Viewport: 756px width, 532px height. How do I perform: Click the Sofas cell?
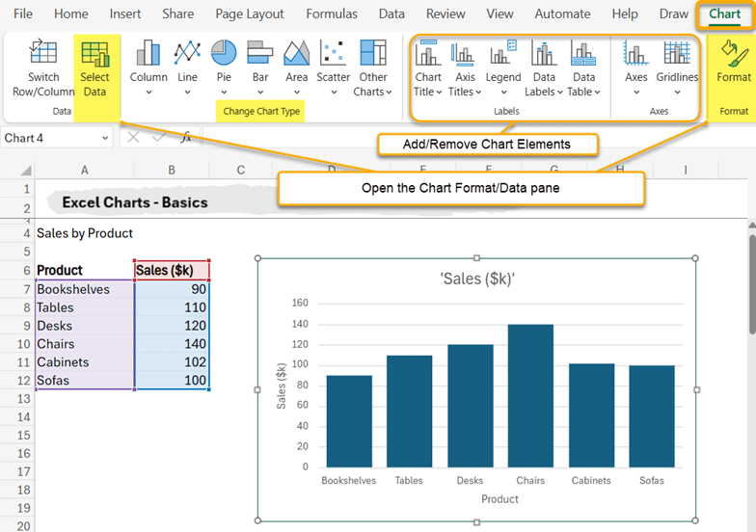point(85,380)
